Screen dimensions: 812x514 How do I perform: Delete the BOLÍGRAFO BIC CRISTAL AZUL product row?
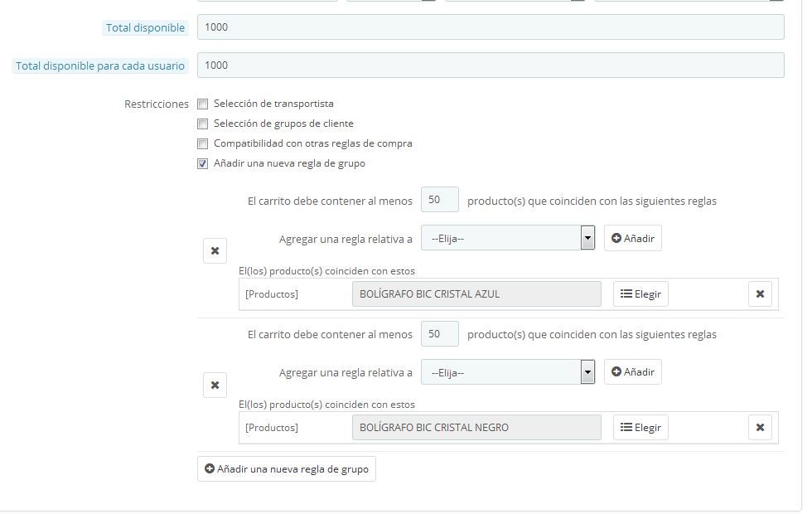point(760,293)
